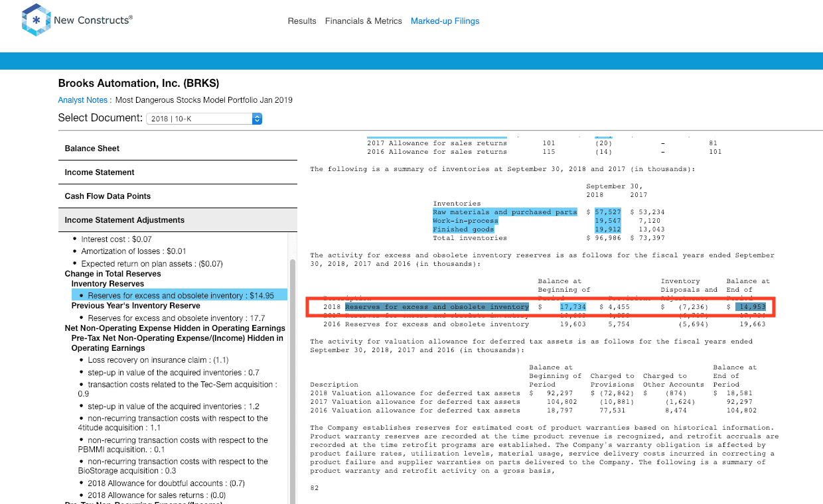Select step-up in acquired inventories 1.2 item
Screen dimensions: 823x504
click(173, 407)
